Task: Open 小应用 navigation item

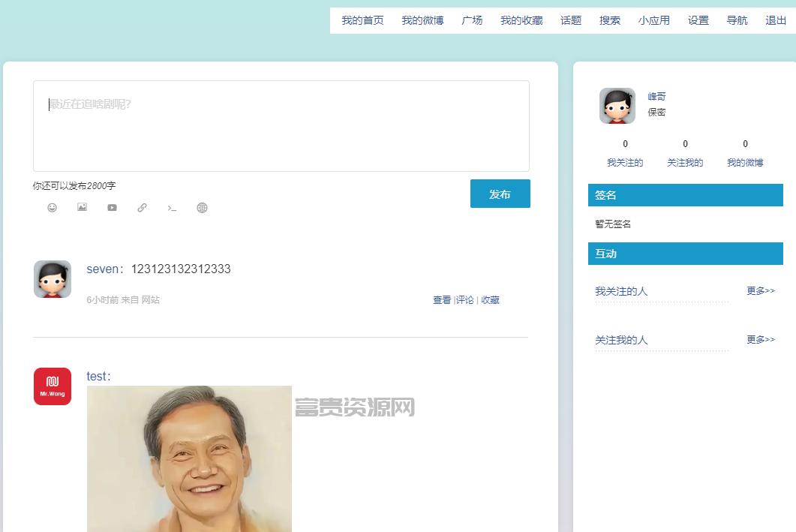Action: [654, 20]
